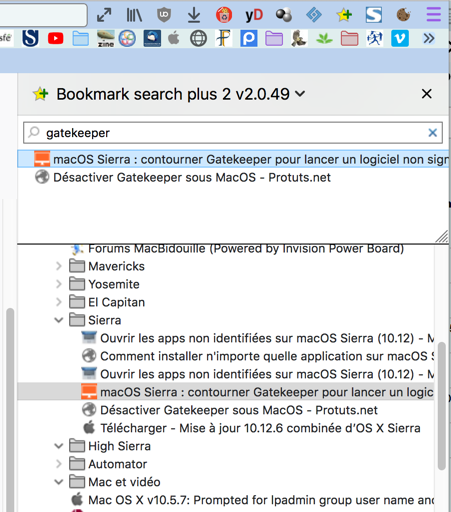Clear the gatekeeper search text
Viewport: 451px width, 512px height.
tap(433, 133)
